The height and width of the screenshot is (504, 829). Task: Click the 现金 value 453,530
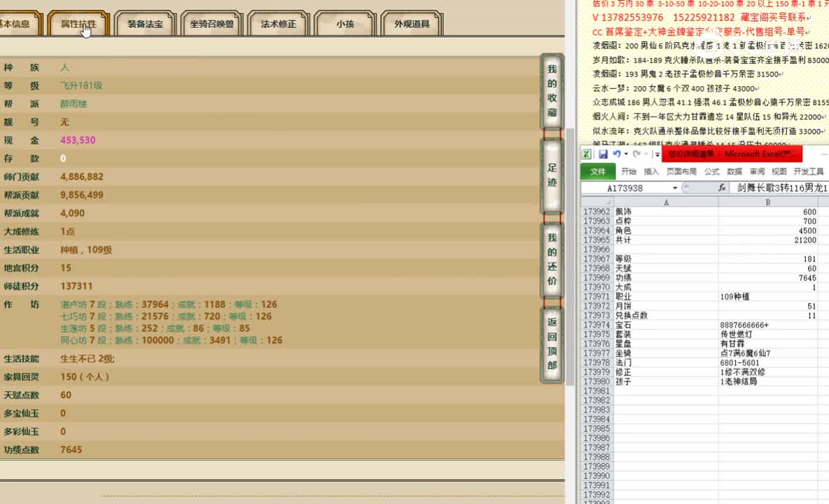78,140
